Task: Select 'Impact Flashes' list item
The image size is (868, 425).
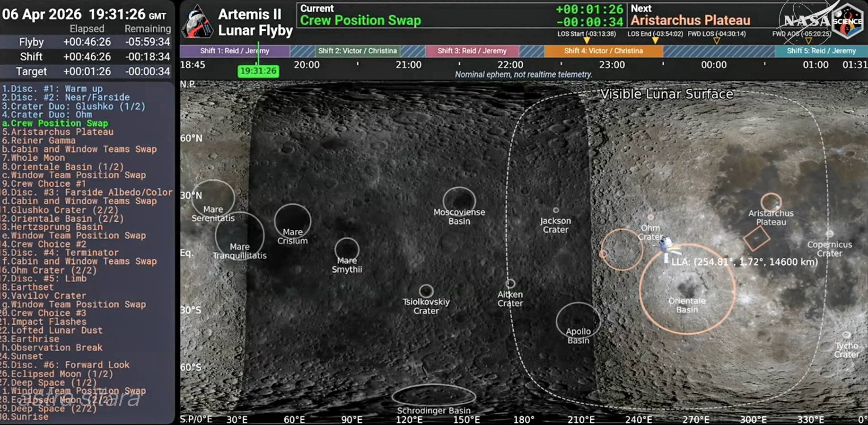Action: click(43, 321)
